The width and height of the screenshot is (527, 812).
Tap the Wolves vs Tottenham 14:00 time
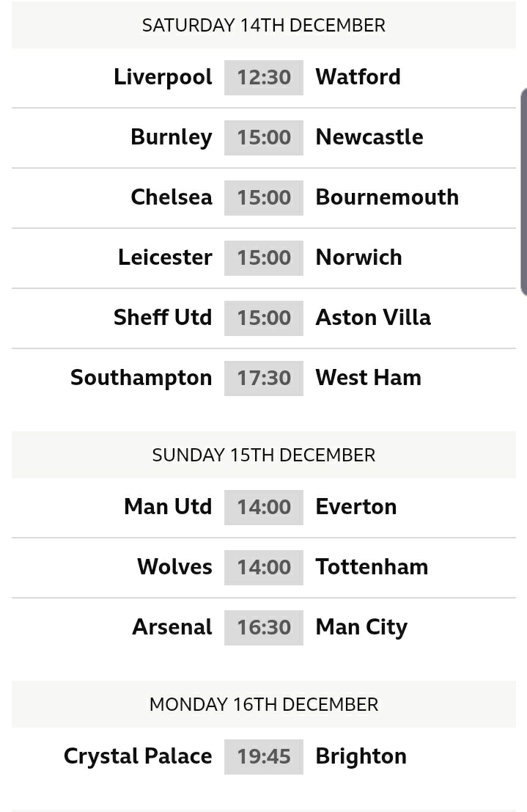tap(264, 567)
